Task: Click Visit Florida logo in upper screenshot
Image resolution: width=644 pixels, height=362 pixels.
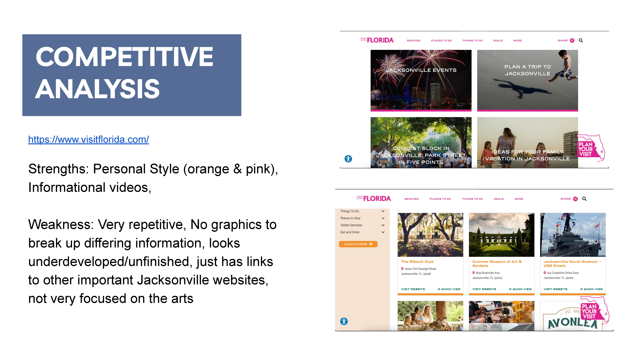Action: coord(377,40)
